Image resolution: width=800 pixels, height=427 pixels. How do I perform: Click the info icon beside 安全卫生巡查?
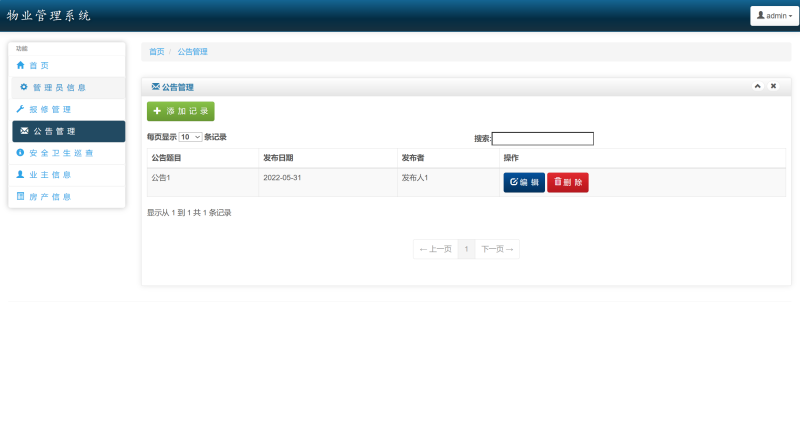click(20, 153)
